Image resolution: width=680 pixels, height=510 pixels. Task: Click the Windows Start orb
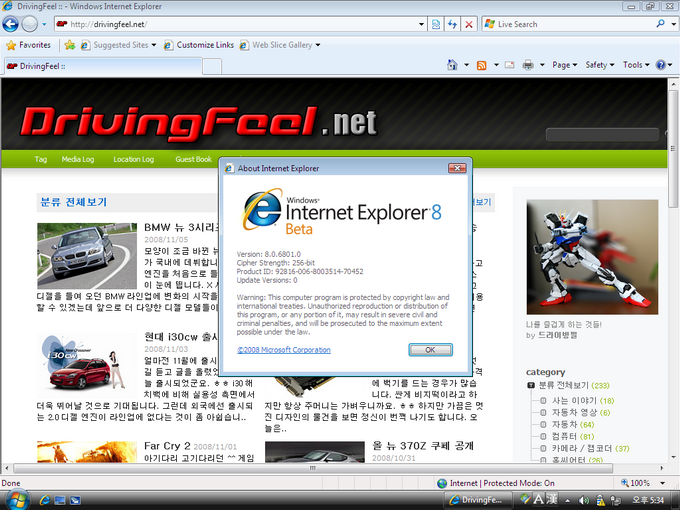tap(18, 500)
